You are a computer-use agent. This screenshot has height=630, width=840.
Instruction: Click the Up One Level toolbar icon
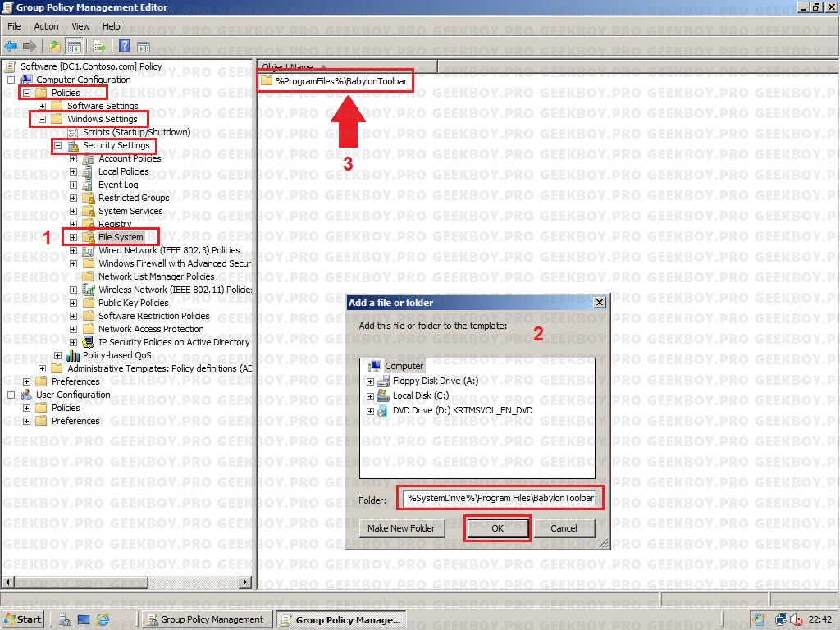pyautogui.click(x=55, y=47)
